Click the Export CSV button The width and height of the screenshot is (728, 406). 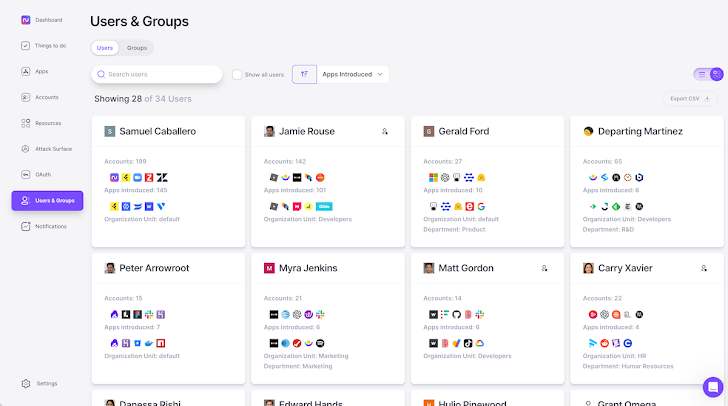tap(692, 99)
